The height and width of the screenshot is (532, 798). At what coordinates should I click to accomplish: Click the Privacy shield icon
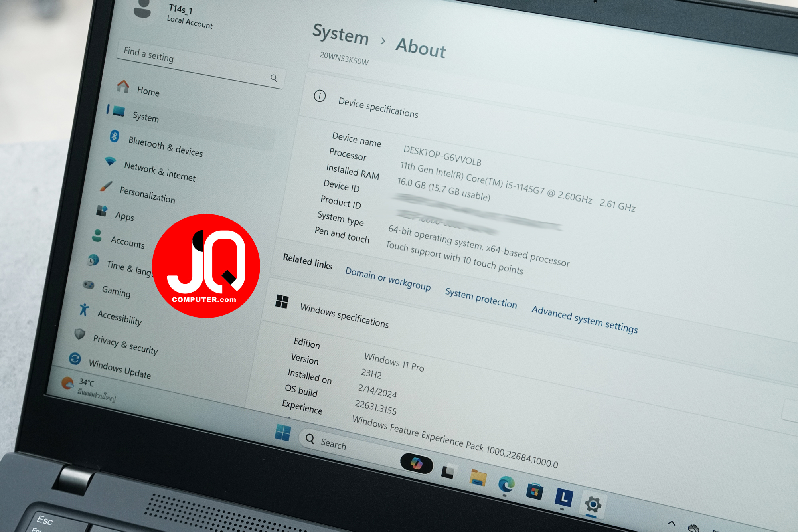tap(80, 334)
